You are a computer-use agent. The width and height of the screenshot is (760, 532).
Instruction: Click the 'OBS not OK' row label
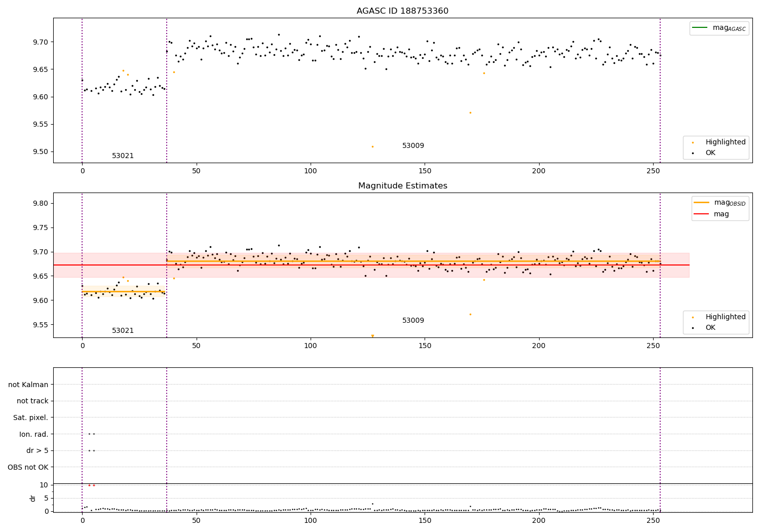pos(28,468)
